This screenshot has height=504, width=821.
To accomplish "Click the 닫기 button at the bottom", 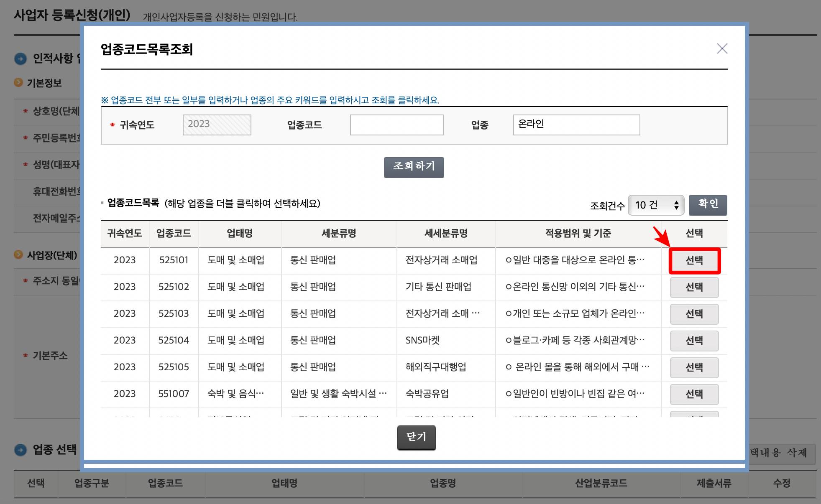I will tap(416, 437).
